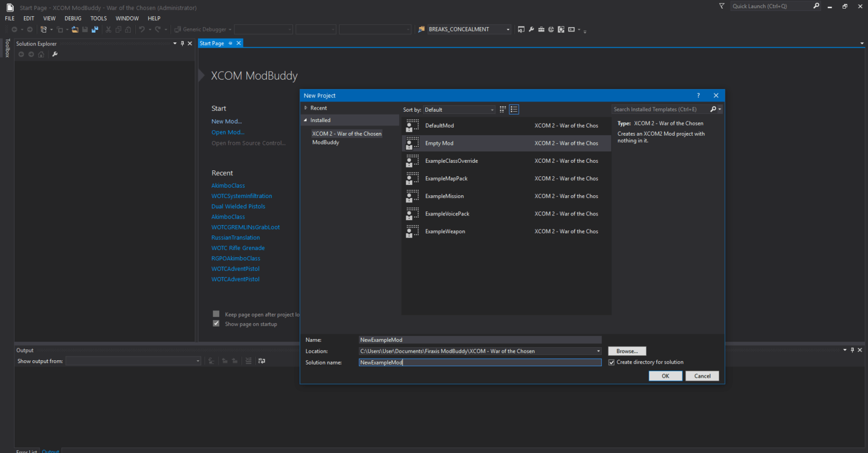Screen dimensions: 868x453
Task: Open the BREAKS_CONCEALMENT configuration dropdown
Action: 508,29
